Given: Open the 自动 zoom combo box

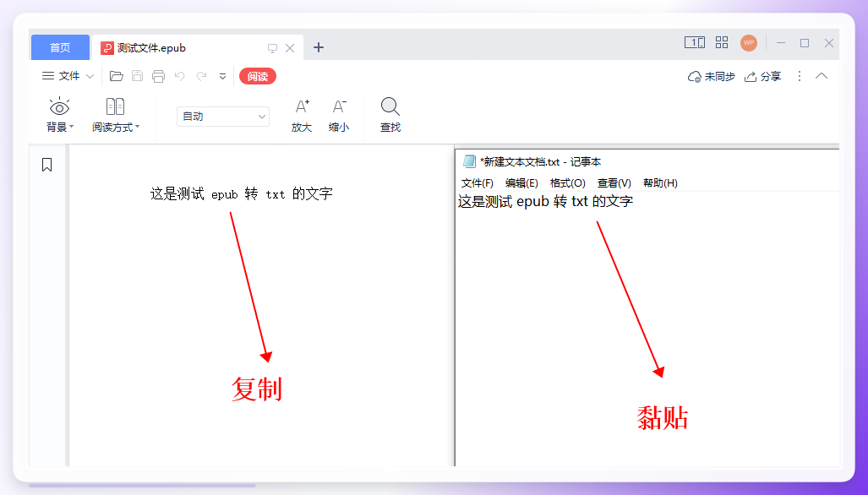Looking at the screenshot, I should (x=223, y=116).
